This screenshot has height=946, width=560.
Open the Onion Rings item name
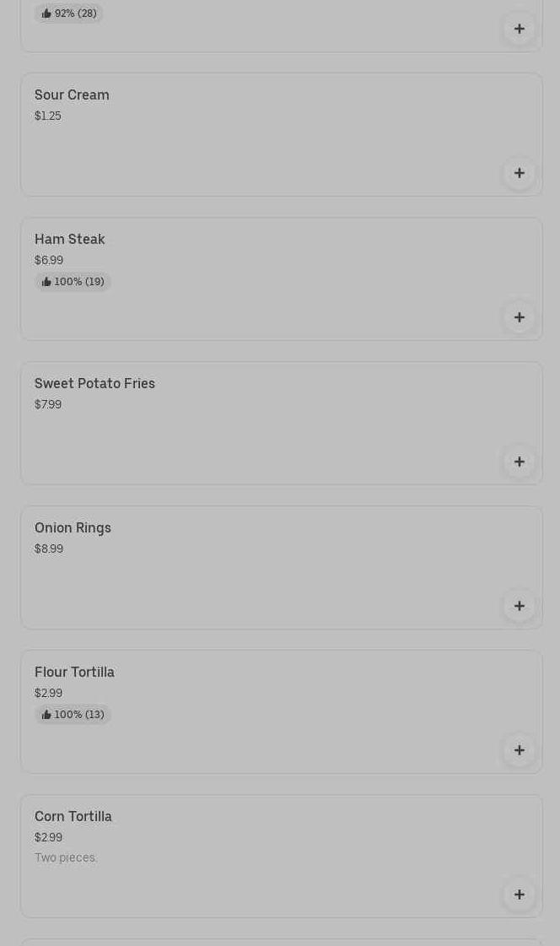[x=73, y=528]
